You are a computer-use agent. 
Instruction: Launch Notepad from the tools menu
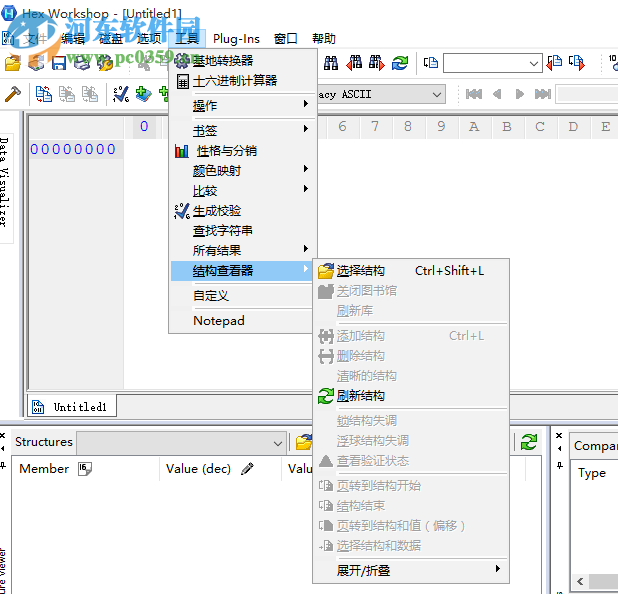point(242,320)
